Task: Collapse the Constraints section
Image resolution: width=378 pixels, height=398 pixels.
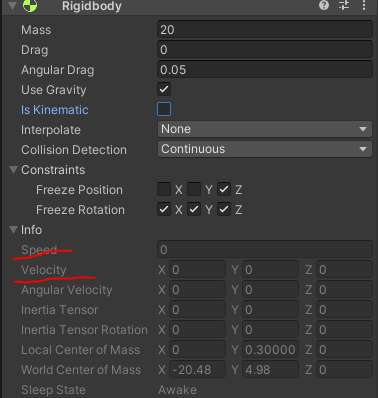Action: [13, 170]
